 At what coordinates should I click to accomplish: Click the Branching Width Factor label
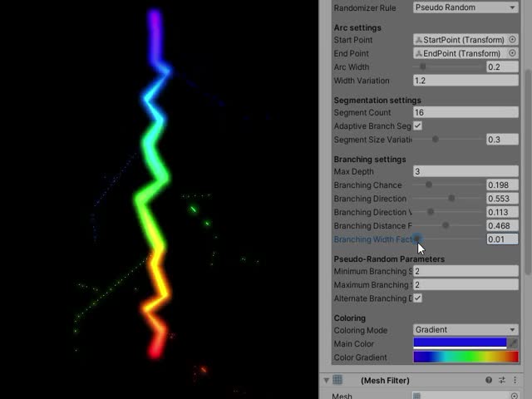373,239
